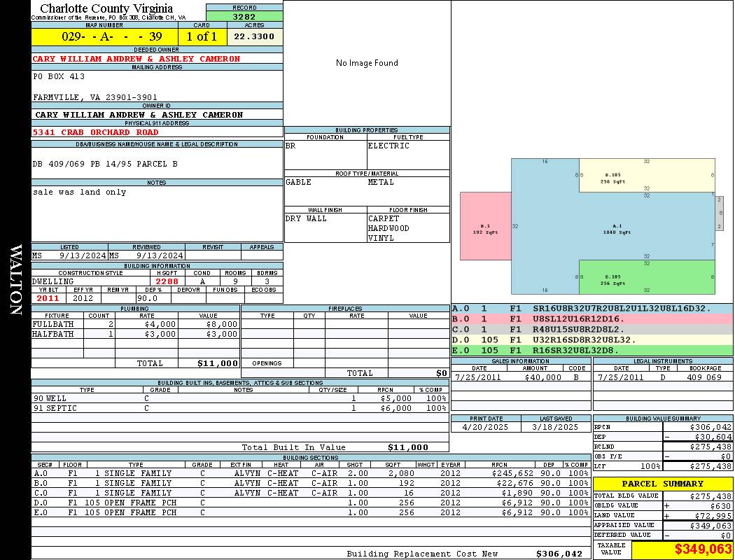
Task: Click the FULLBATH plumbing row
Action: (x=136, y=324)
